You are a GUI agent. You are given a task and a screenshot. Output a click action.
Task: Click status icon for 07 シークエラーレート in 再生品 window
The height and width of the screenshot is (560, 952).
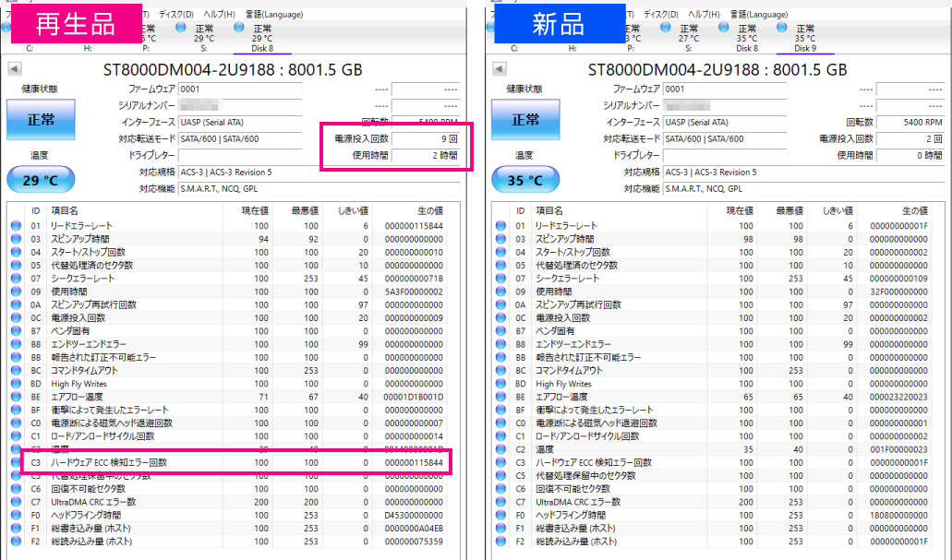click(16, 279)
